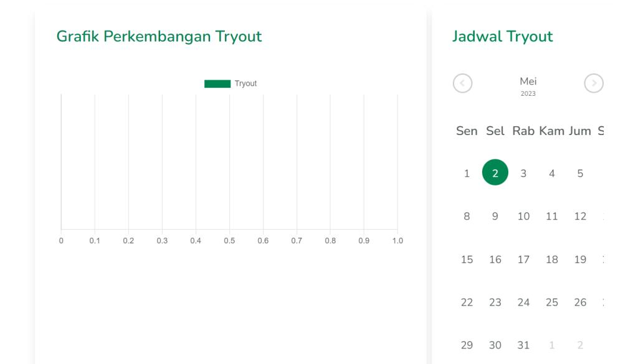Select 31 May in calendar
Image resolution: width=623 pixels, height=364 pixels.
[x=523, y=345]
